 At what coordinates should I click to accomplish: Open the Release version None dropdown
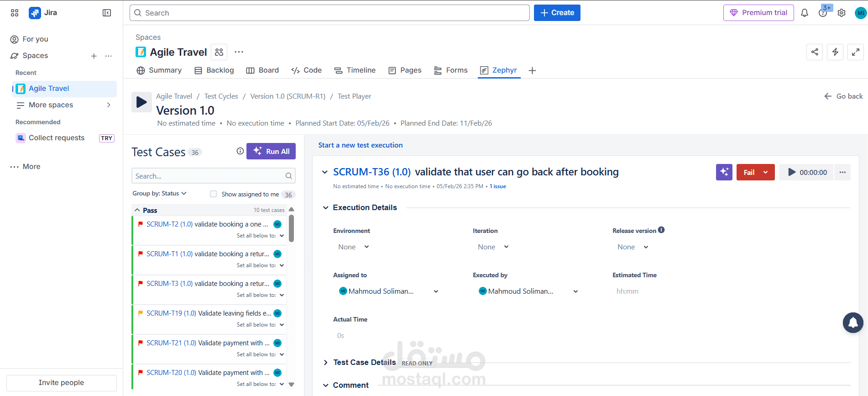633,247
